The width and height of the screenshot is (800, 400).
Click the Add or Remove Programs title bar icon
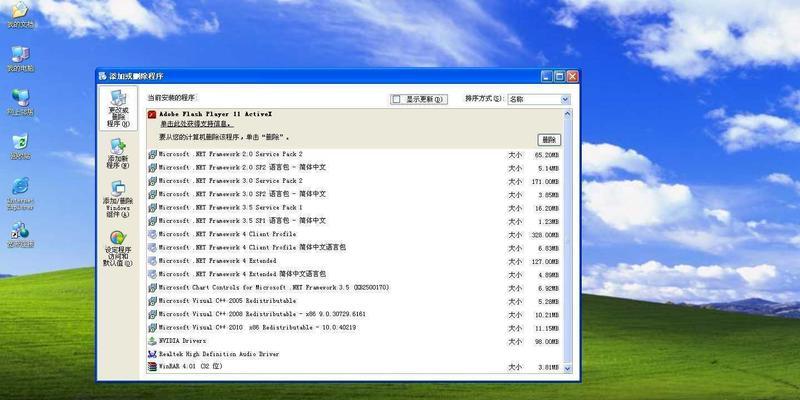[x=103, y=76]
